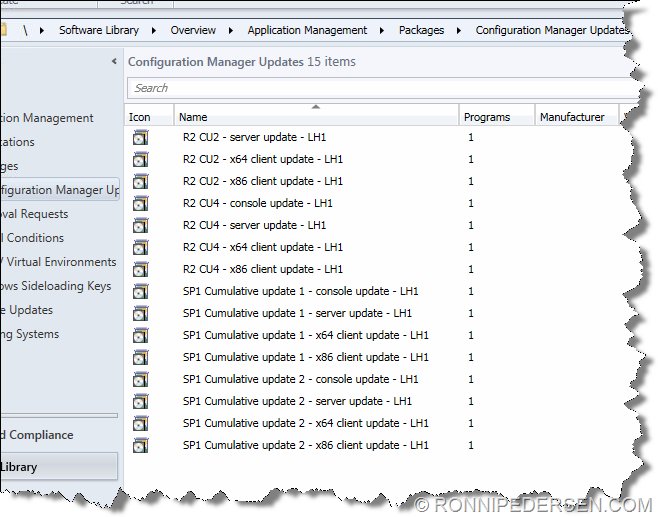Viewport: 658px width, 517px height.
Task: Select 'SP1 Cumulative update 2 - x64 client update'
Action: [306, 423]
